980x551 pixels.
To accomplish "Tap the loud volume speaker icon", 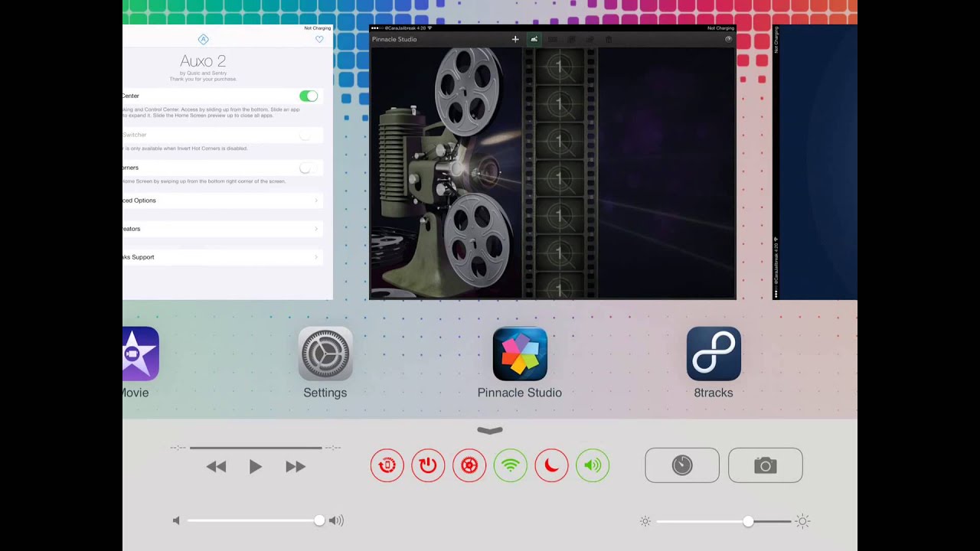I will coord(336,520).
